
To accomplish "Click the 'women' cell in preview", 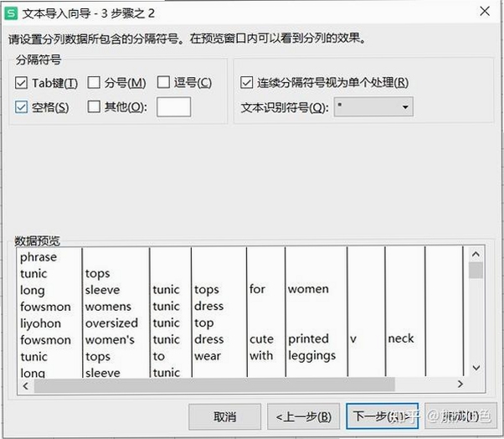I will pos(308,289).
